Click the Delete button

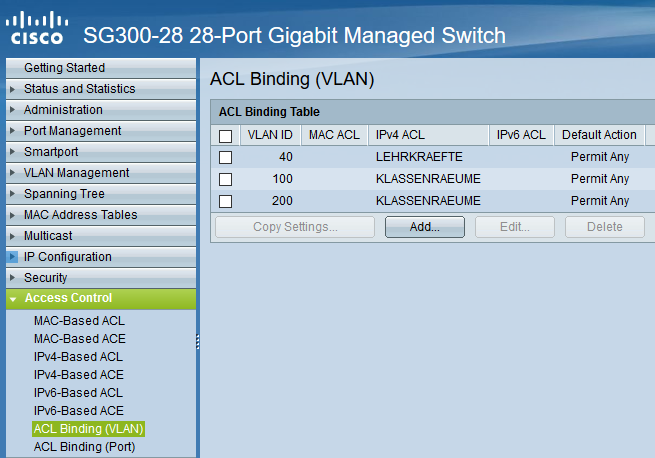coord(604,227)
